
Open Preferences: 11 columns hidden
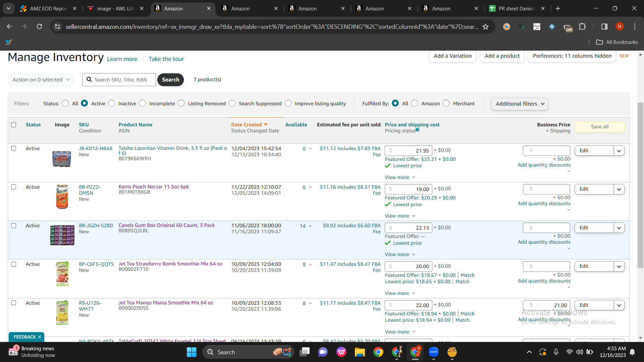pos(572,56)
